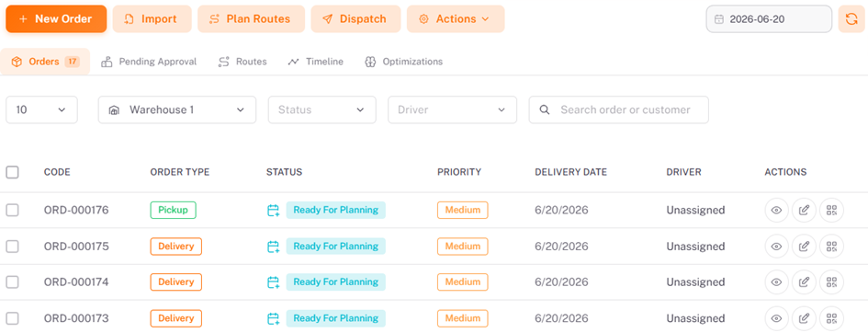This screenshot has width=868, height=333.
Task: Open the page size dropdown showing 10
Action: pyautogui.click(x=41, y=109)
